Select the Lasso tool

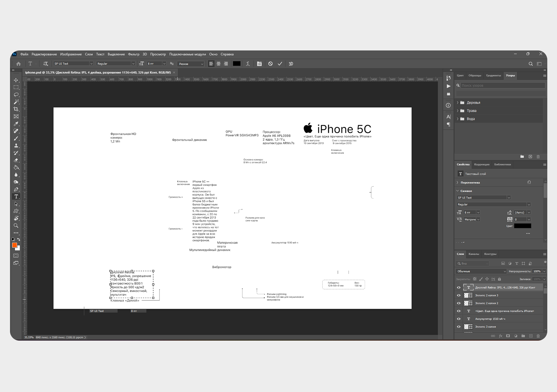pyautogui.click(x=16, y=95)
